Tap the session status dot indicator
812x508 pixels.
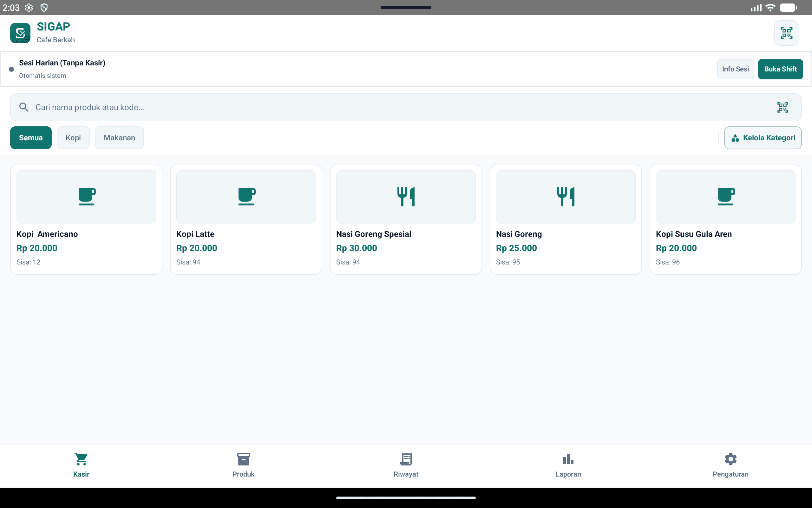click(x=11, y=69)
